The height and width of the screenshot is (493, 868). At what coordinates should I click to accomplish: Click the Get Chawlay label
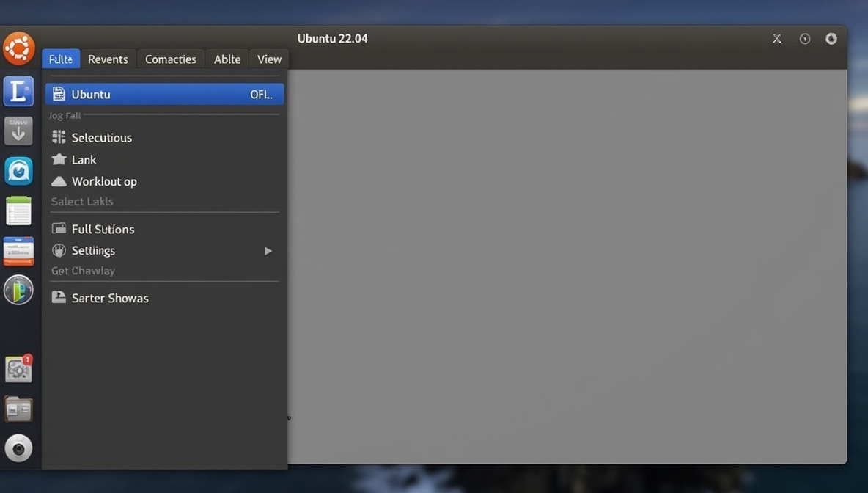pyautogui.click(x=83, y=271)
